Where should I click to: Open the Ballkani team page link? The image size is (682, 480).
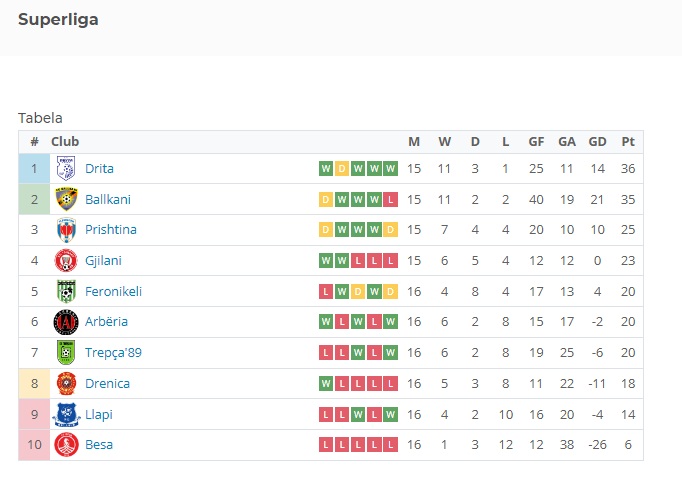click(x=108, y=200)
